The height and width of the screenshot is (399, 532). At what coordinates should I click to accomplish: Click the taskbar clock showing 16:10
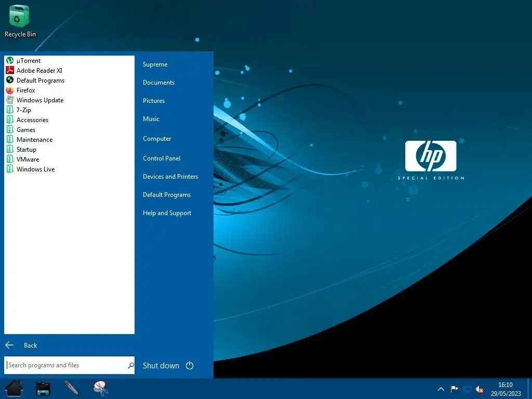(506, 389)
